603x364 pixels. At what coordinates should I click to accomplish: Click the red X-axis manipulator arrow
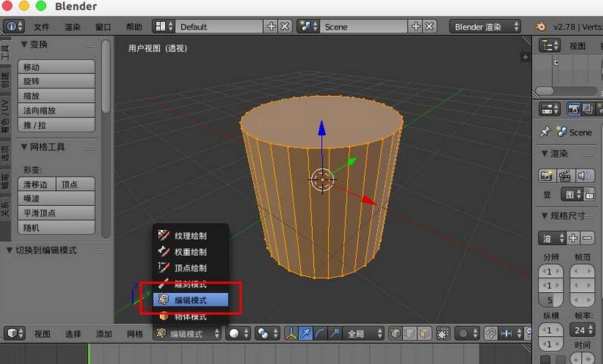368,200
